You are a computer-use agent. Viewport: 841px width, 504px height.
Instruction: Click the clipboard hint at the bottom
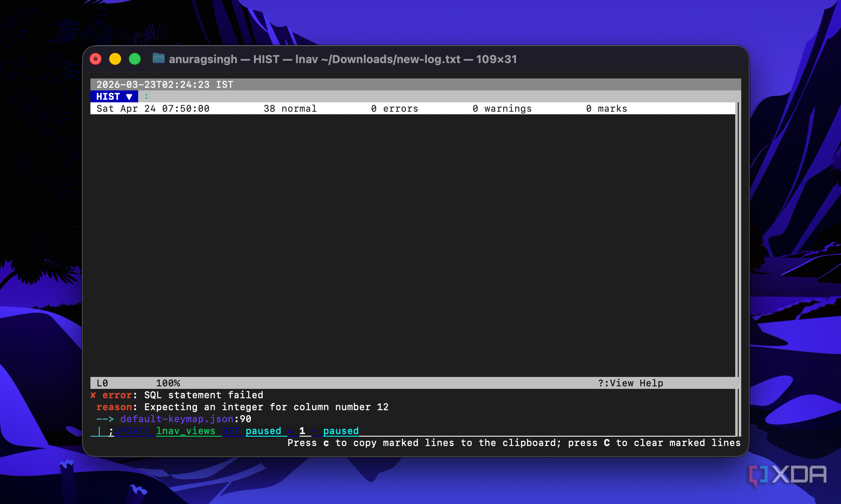pos(514,443)
